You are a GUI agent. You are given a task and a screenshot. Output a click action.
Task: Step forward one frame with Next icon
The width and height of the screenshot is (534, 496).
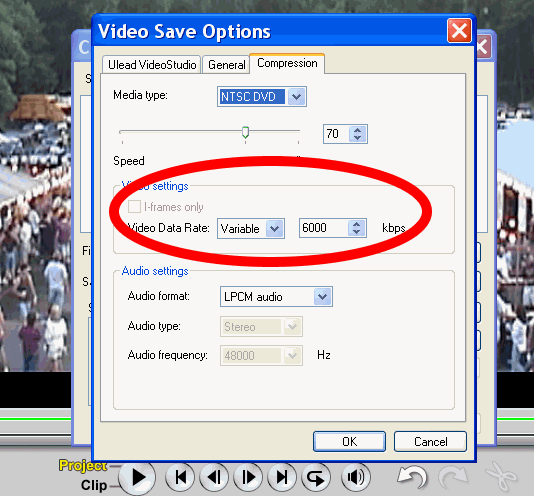(248, 477)
